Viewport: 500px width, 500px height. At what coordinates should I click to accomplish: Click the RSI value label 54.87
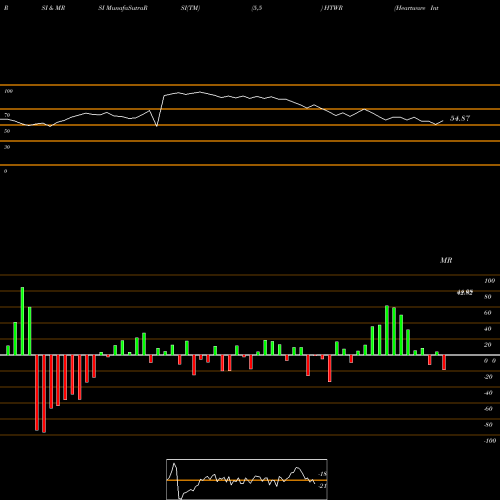[x=460, y=118]
